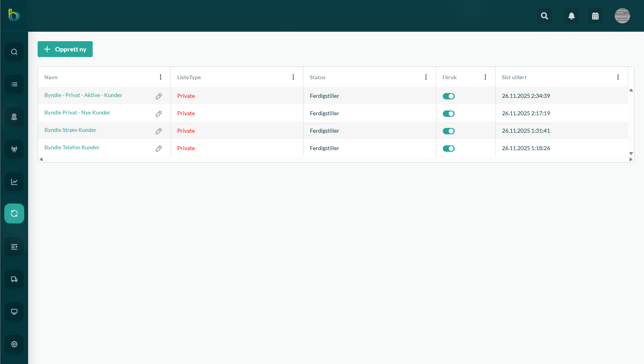Toggle I bruk for Byndle - Privat - Aktive - Kunder

tap(449, 96)
